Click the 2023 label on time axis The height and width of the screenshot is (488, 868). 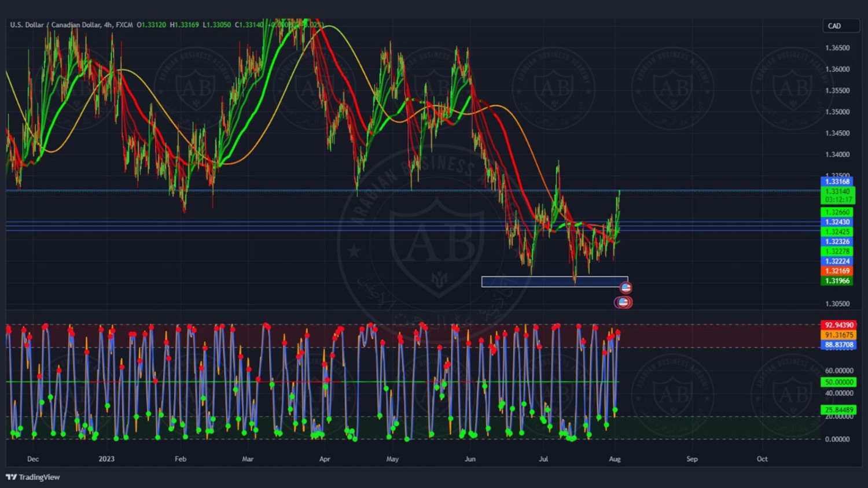coord(106,459)
